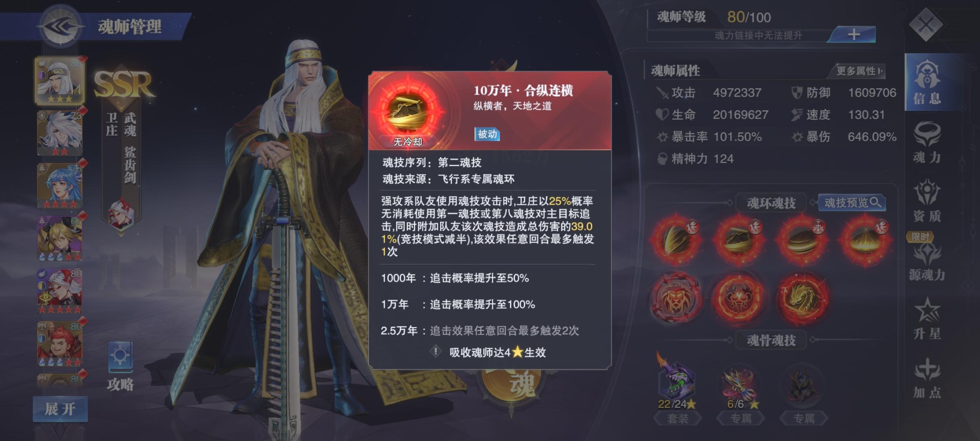Open the 升星 star-up tab
Image resolution: width=980 pixels, height=441 pixels.
pos(927,318)
